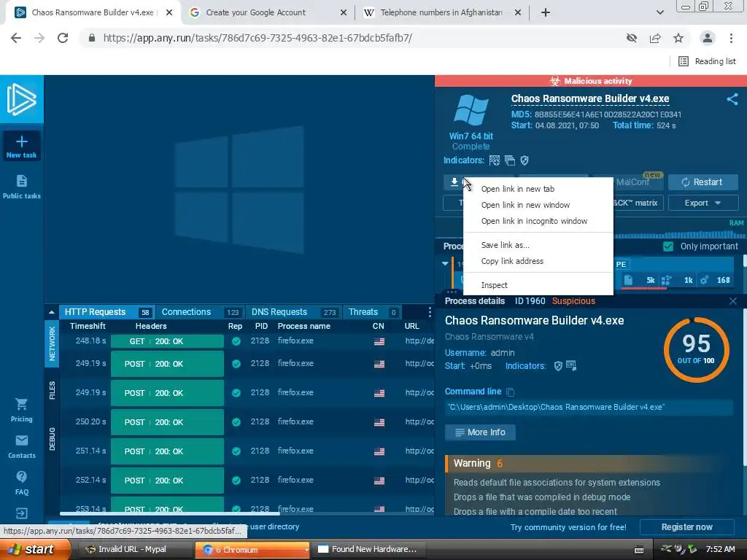Open Public tasks in the sidebar
Screen dimensions: 747x560
21,187
